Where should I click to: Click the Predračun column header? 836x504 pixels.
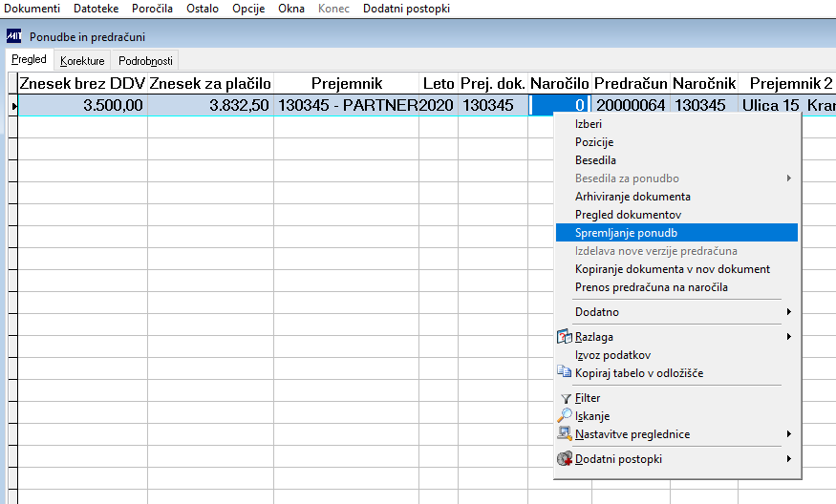(x=631, y=83)
